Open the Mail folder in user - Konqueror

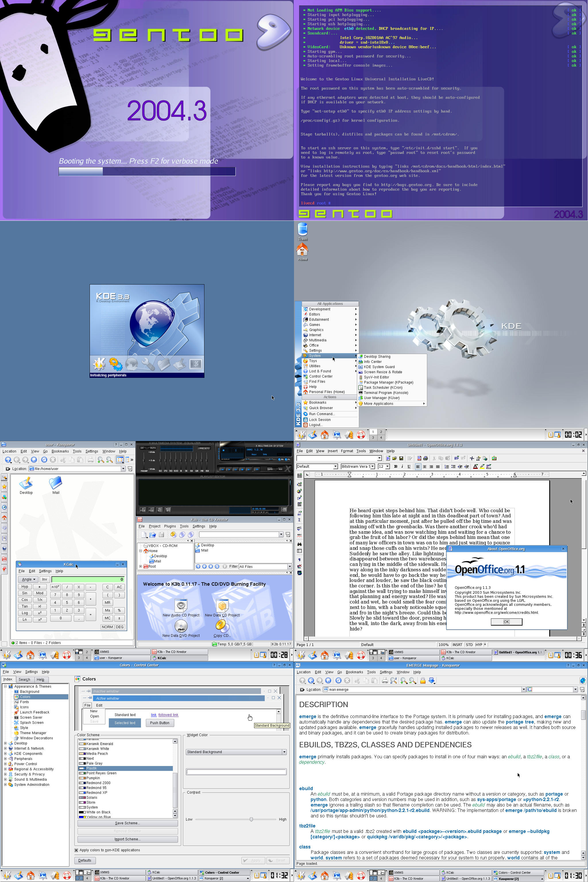click(56, 485)
